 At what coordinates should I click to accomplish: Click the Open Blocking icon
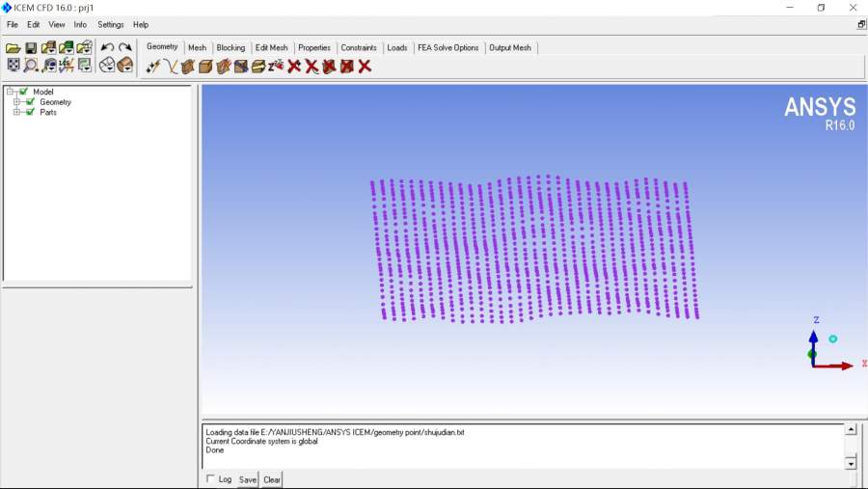click(x=84, y=49)
